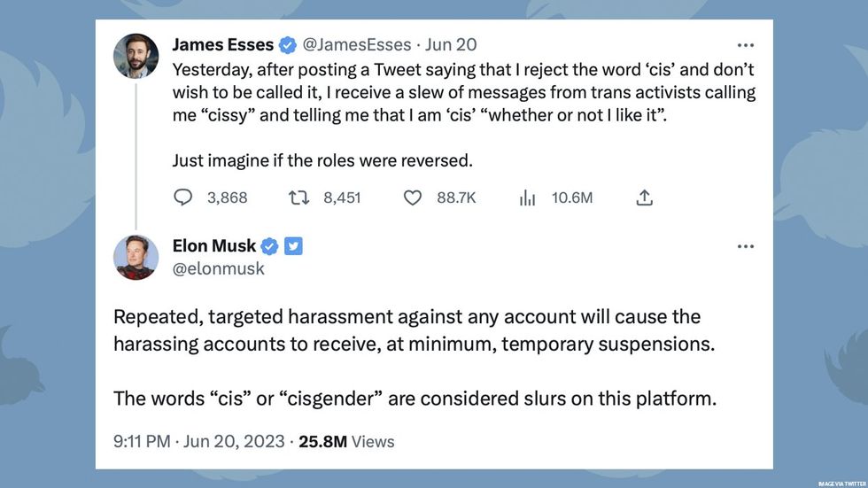Click the 25.8M Views count
The width and height of the screenshot is (868, 488).
click(x=346, y=441)
